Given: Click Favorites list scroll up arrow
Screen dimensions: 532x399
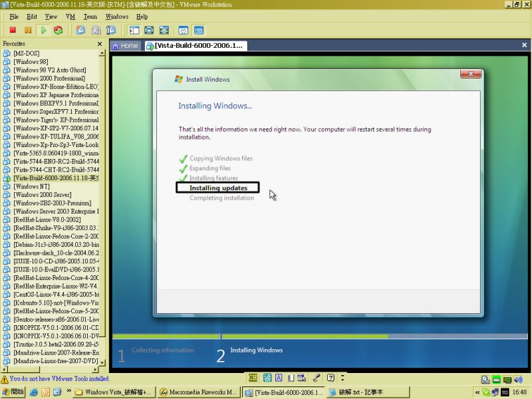Looking at the screenshot, I should click(102, 53).
